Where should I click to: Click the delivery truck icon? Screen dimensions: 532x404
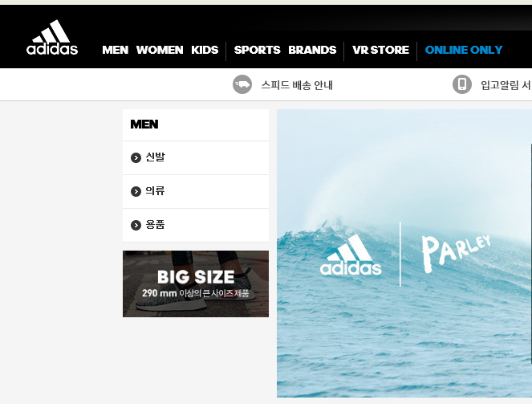pyautogui.click(x=242, y=84)
